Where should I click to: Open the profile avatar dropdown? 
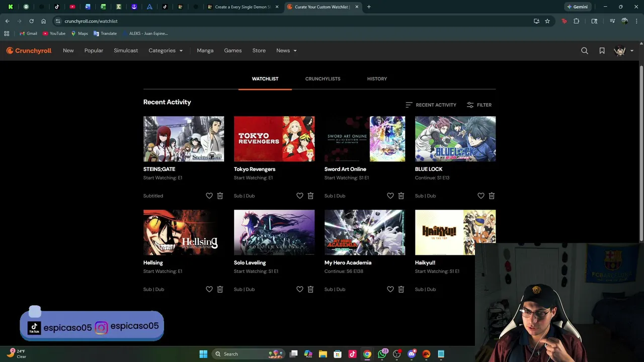(x=624, y=50)
